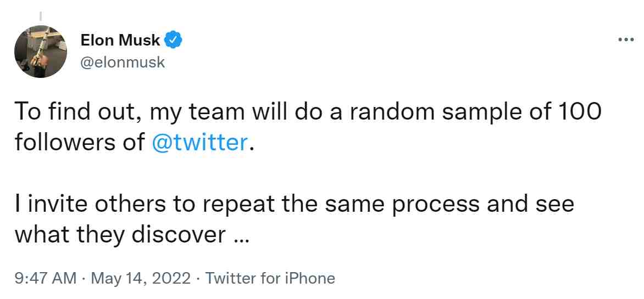Open the Elon Musk display name link
Viewport: 644px width, 299px height.
120,40
